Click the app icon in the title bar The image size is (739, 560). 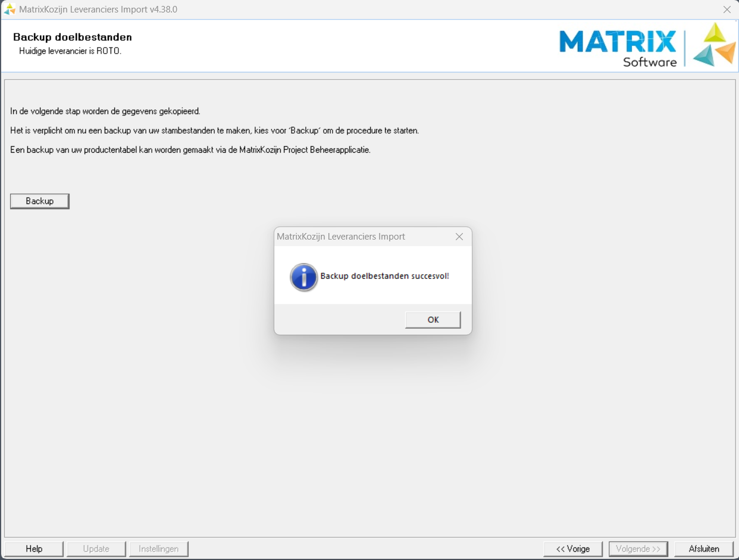pos(10,10)
